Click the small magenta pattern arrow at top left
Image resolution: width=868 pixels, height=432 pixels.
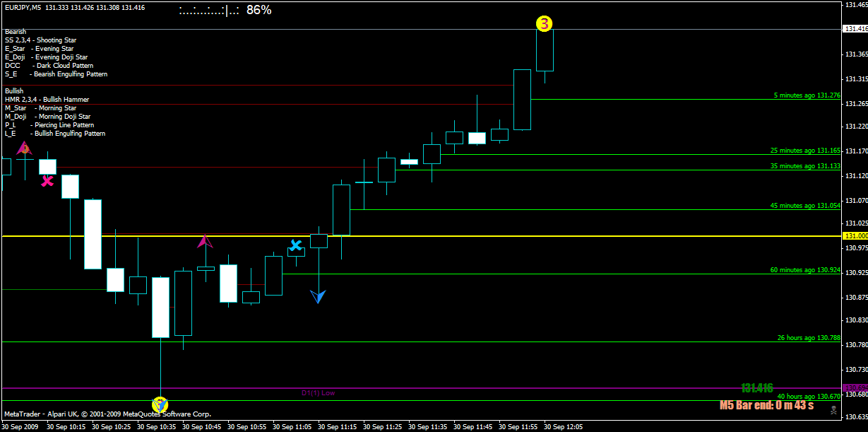(x=25, y=148)
